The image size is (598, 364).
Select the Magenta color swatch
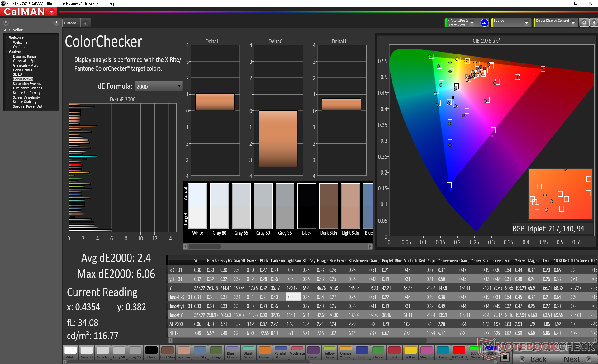(x=426, y=352)
